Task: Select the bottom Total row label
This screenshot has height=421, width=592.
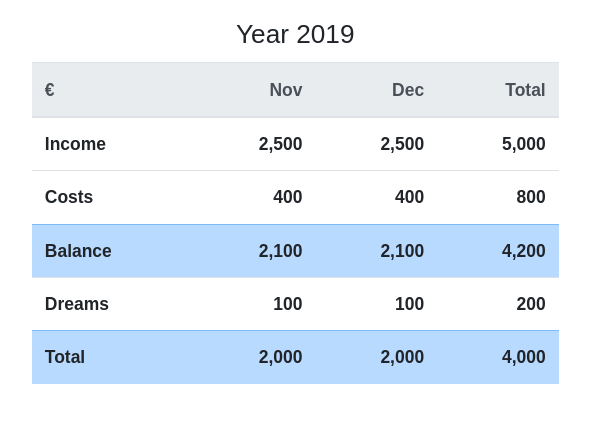Action: tap(65, 357)
